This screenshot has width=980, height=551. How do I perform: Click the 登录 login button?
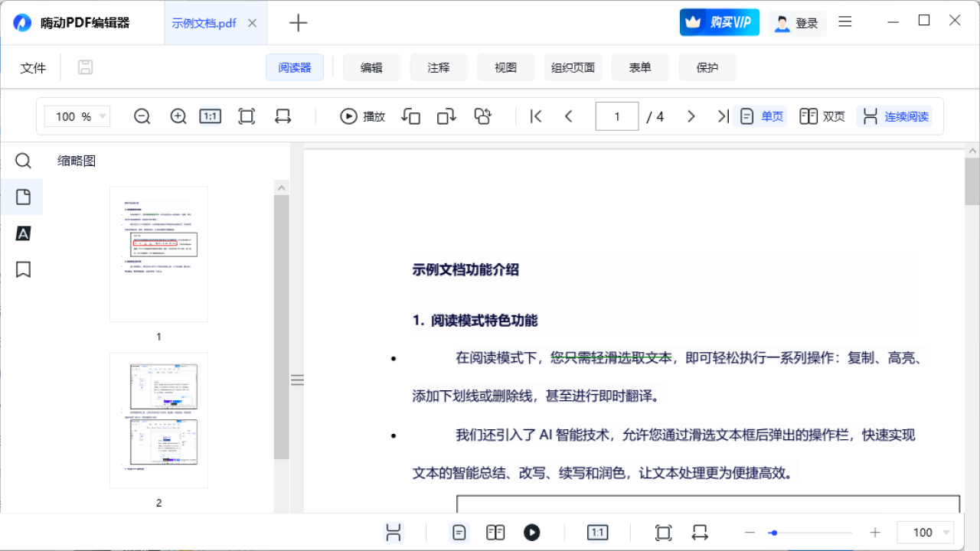pyautogui.click(x=798, y=23)
